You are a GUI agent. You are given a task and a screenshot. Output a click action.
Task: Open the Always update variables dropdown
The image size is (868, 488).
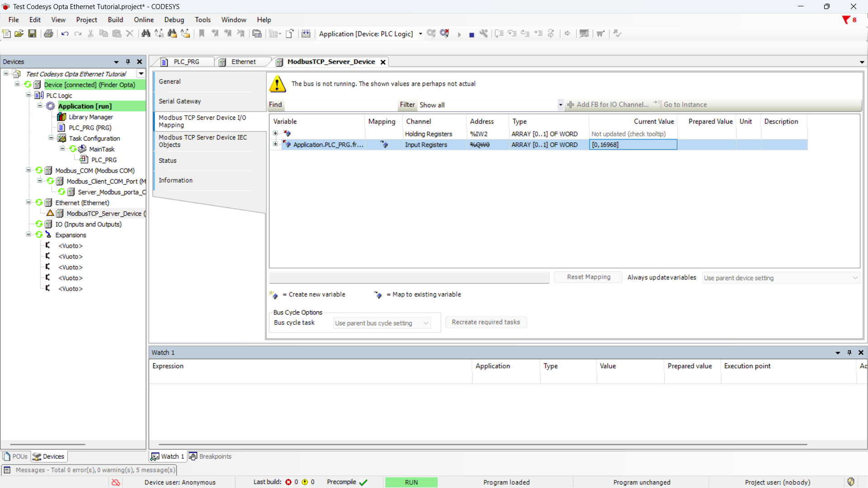781,278
